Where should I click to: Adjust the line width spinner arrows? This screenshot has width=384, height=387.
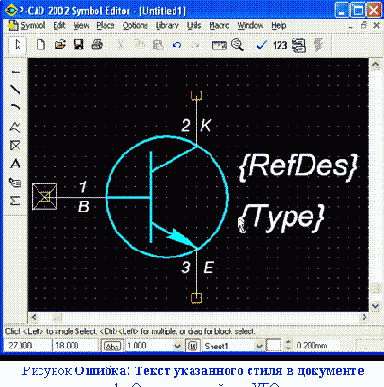click(x=289, y=345)
